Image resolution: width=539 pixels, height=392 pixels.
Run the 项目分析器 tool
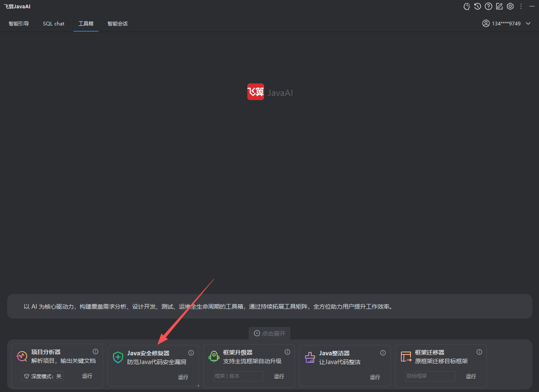tap(87, 376)
